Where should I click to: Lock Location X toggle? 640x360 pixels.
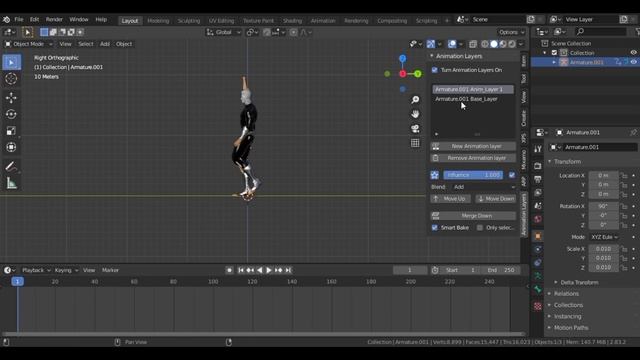(624, 176)
